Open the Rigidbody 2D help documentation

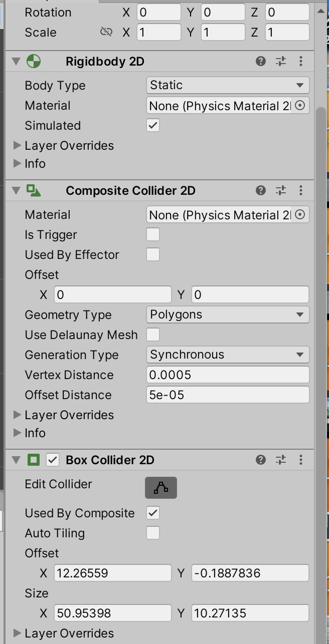click(x=261, y=61)
